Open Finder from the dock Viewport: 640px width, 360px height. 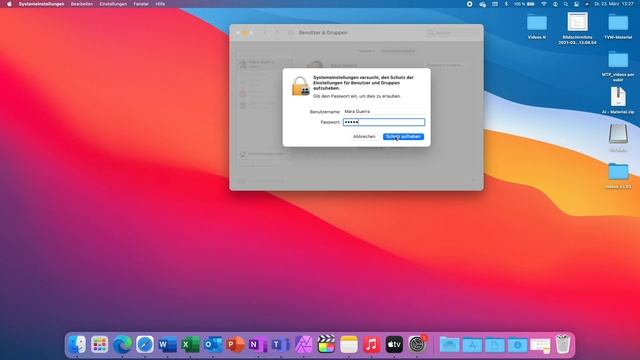77,344
